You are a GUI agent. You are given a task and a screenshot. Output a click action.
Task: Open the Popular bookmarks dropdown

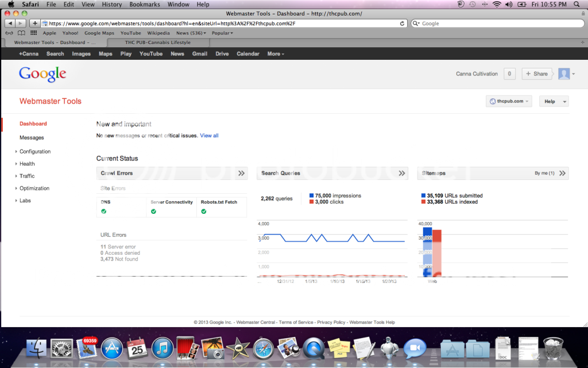(222, 33)
